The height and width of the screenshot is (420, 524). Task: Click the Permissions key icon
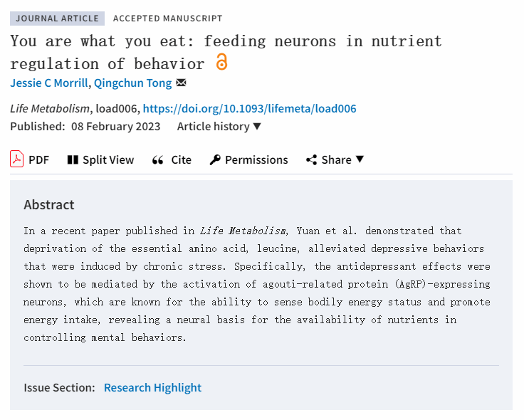[215, 160]
